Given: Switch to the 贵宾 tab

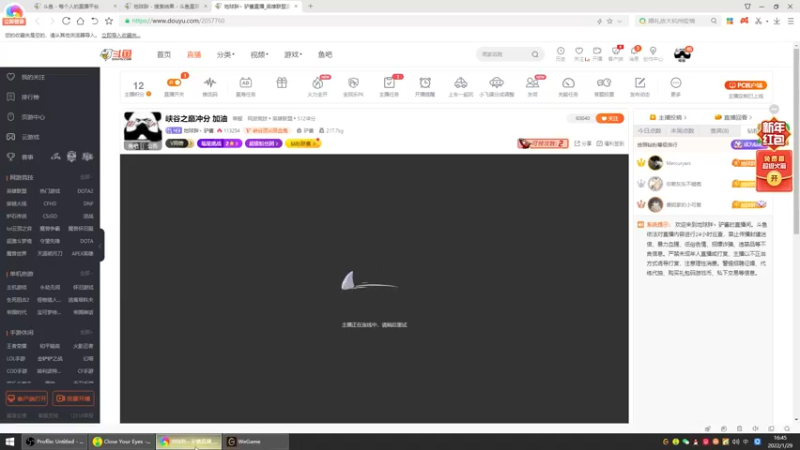Looking at the screenshot, I should 719,131.
